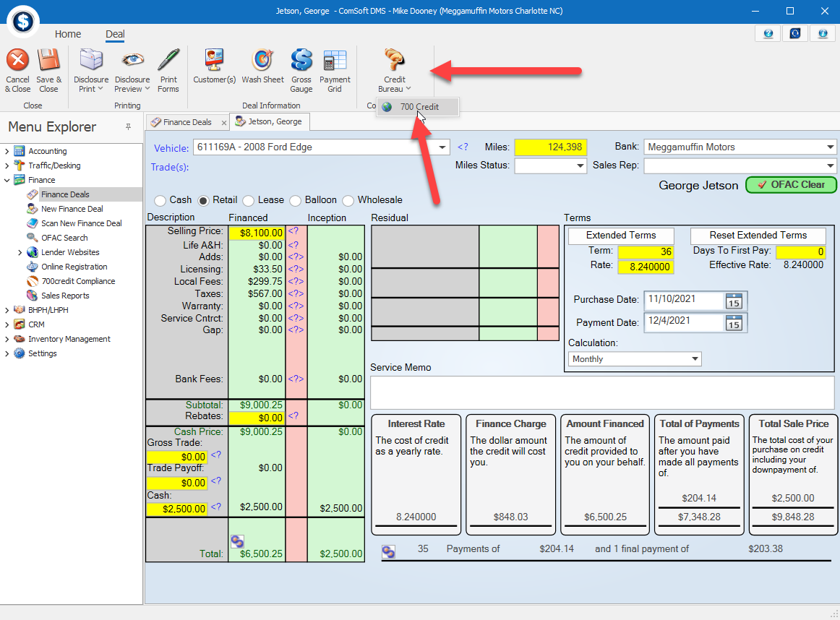Screen dimensions: 840x620
Task: Expand the CRM tree node
Action: (x=7, y=325)
